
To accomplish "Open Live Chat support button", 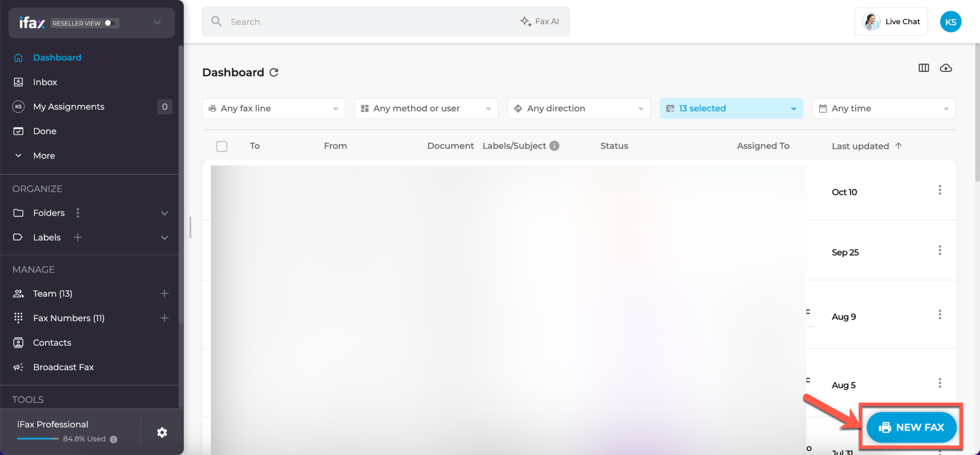I will click(x=891, y=22).
